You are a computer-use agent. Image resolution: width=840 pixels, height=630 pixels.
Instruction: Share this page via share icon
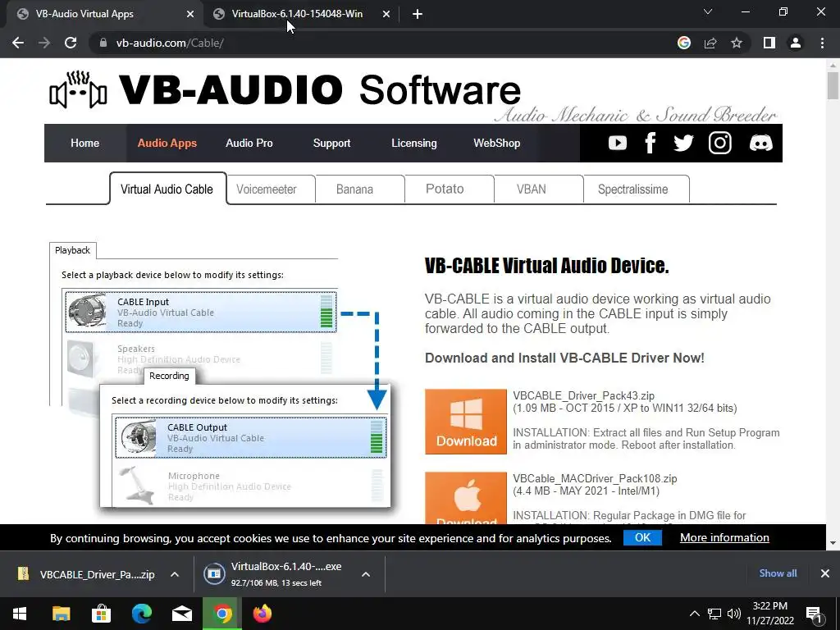click(710, 43)
